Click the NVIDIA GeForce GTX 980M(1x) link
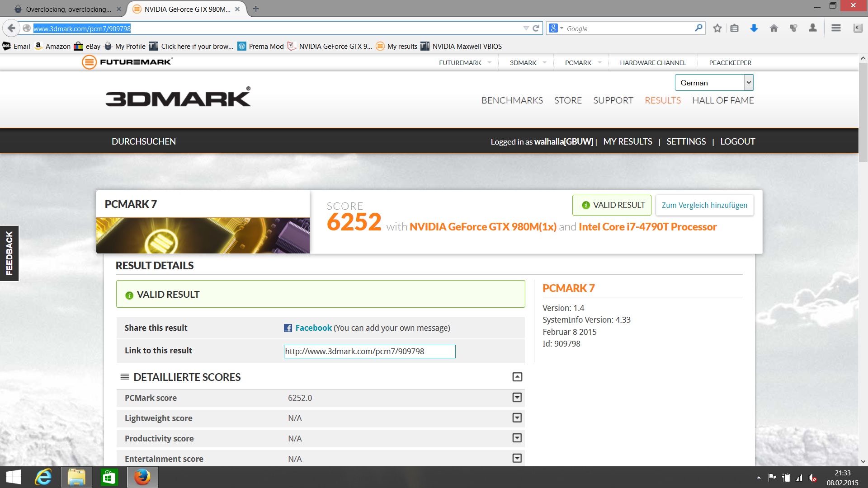This screenshot has width=868, height=488. pos(483,227)
